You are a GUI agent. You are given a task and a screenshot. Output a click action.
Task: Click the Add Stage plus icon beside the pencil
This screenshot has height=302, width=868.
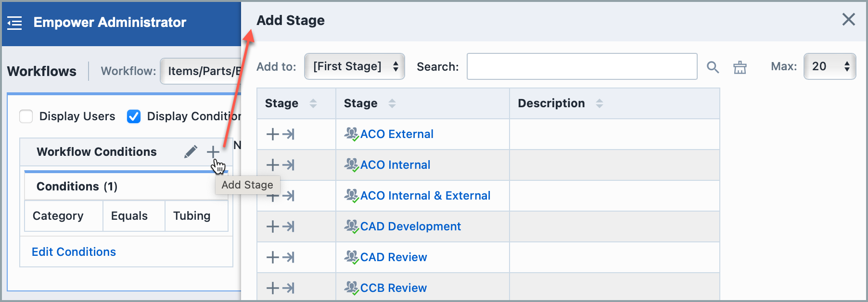tap(213, 151)
